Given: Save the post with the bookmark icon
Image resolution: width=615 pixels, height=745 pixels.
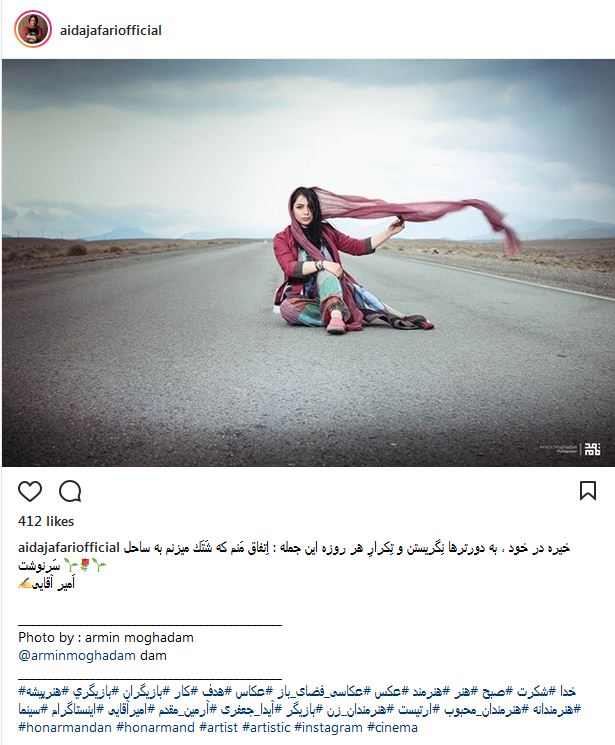Looking at the screenshot, I should 588,491.
